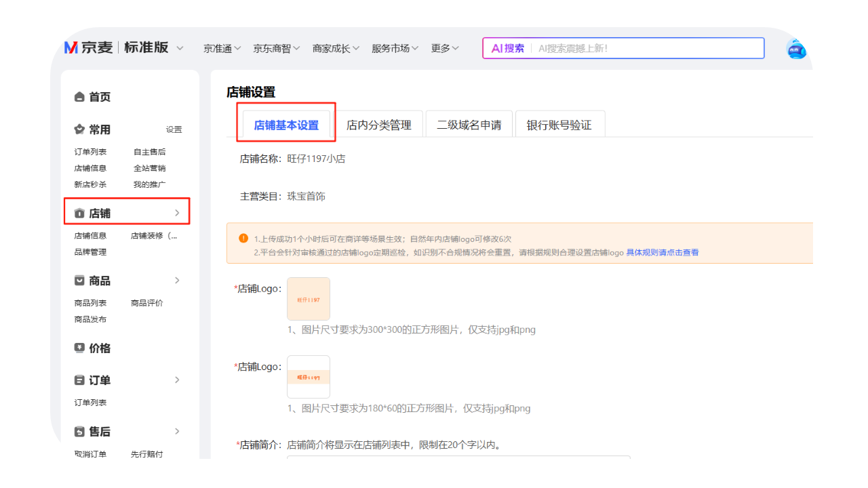Open the 京准通 dropdown menu
Screen dimensions: 868x488
tap(222, 49)
